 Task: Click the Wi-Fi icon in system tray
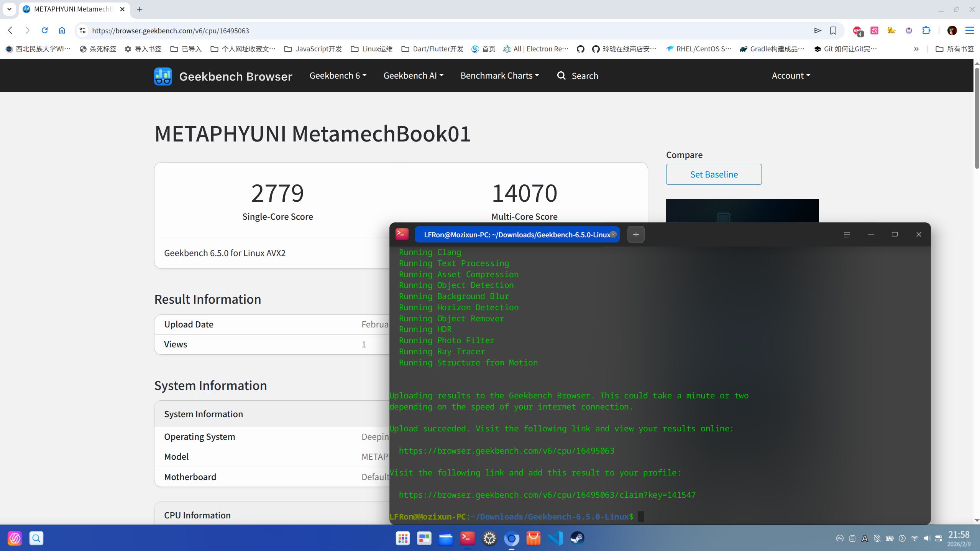click(914, 538)
